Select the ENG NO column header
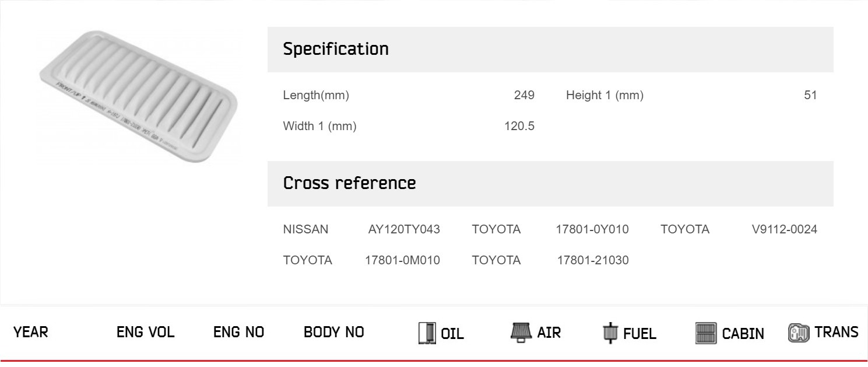This screenshot has width=868, height=367. point(238,332)
